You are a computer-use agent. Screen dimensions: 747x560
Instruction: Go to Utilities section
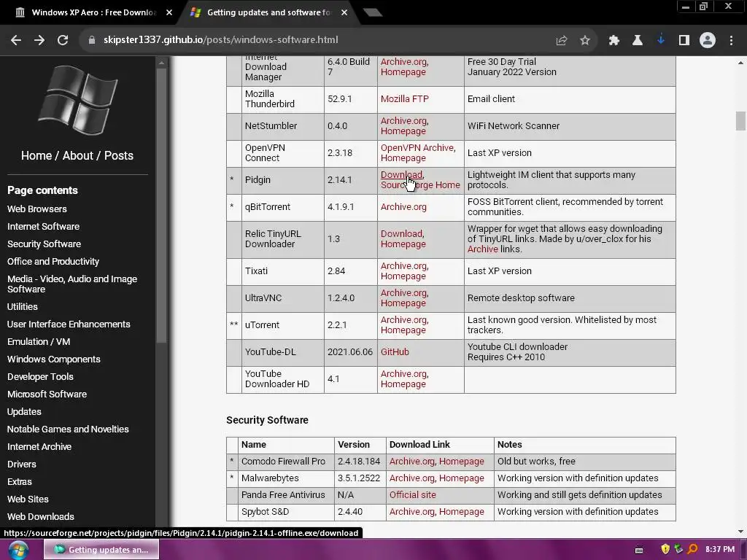click(23, 307)
